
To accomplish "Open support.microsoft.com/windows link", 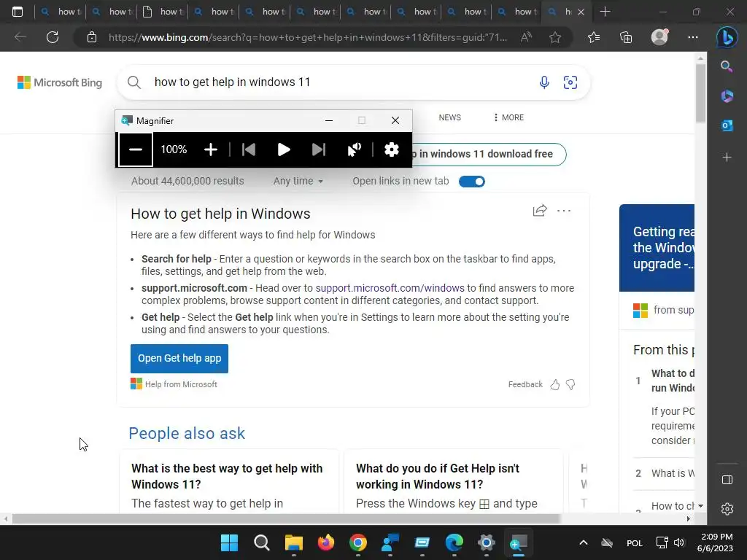I will pos(390,288).
